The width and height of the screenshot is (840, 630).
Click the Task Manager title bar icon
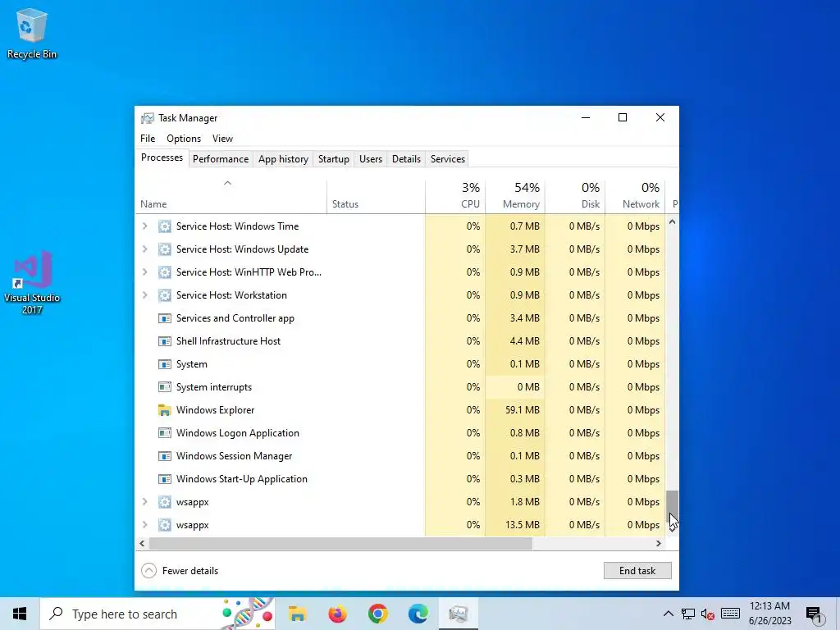[x=148, y=118]
